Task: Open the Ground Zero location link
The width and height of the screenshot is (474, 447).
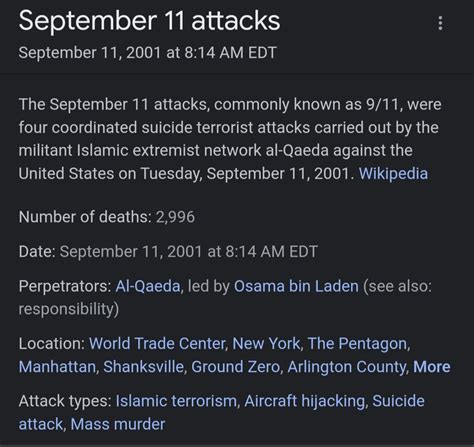Action: (235, 367)
